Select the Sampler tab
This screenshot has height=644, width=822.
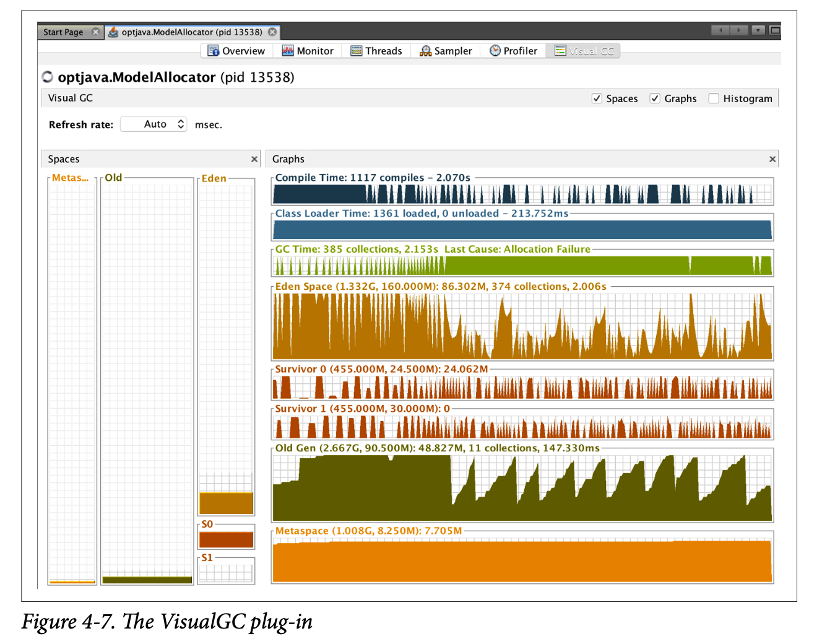click(x=446, y=51)
